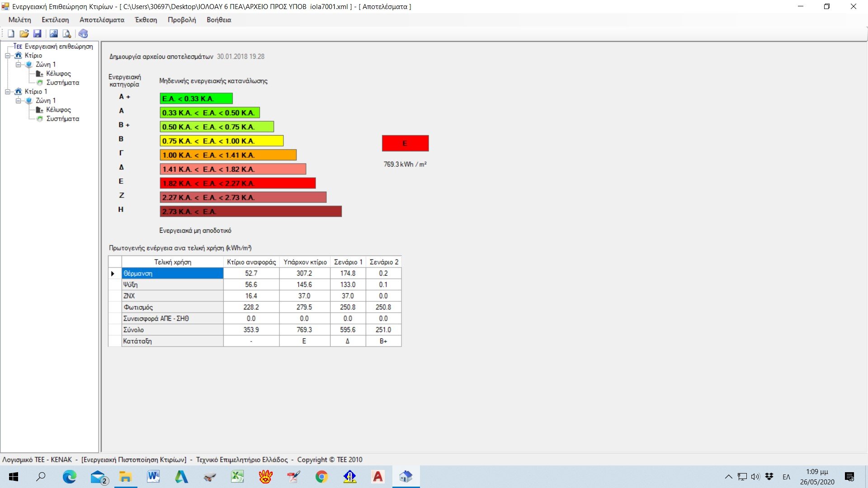Select Συστήματα under Κτίριο 1
This screenshot has height=488, width=868.
(x=62, y=119)
